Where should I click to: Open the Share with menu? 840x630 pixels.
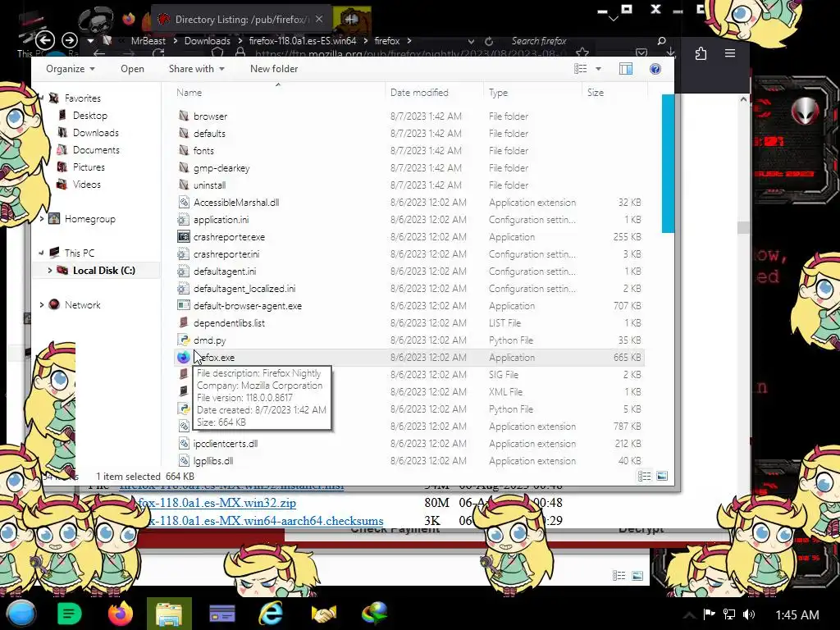click(197, 69)
